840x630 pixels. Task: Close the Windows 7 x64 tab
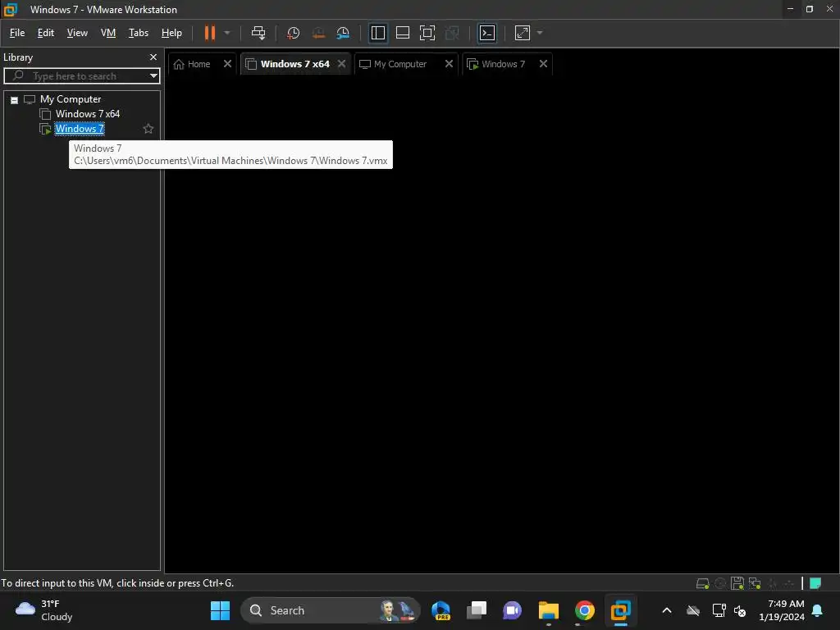(x=342, y=64)
